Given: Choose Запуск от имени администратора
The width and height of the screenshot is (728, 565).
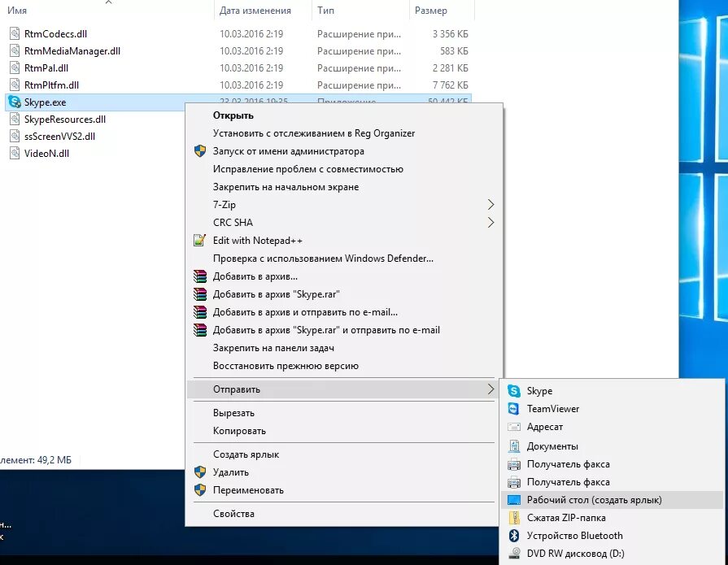Looking at the screenshot, I should click(x=344, y=151).
